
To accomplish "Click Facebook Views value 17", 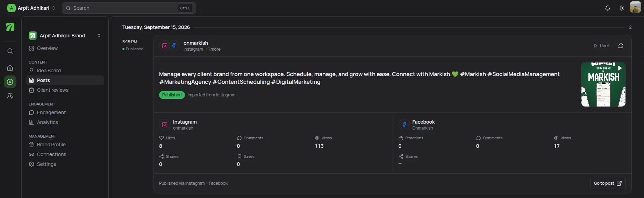I will tap(557, 146).
